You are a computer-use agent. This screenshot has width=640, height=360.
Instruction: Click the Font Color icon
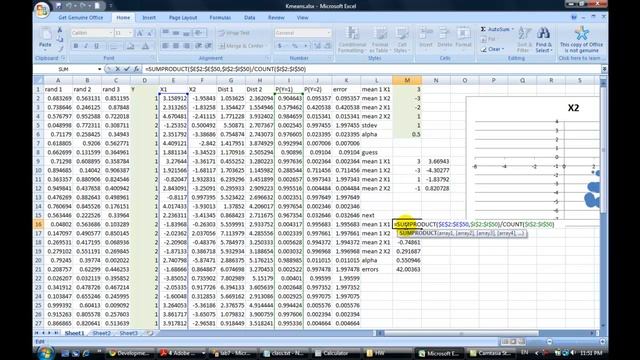click(x=145, y=46)
